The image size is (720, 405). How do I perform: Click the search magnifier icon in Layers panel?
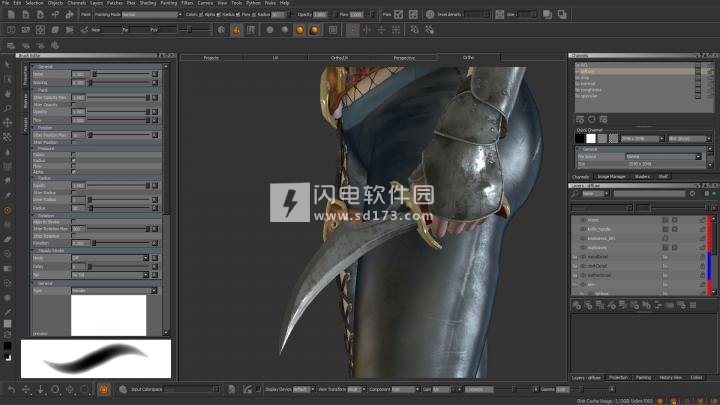tap(575, 194)
